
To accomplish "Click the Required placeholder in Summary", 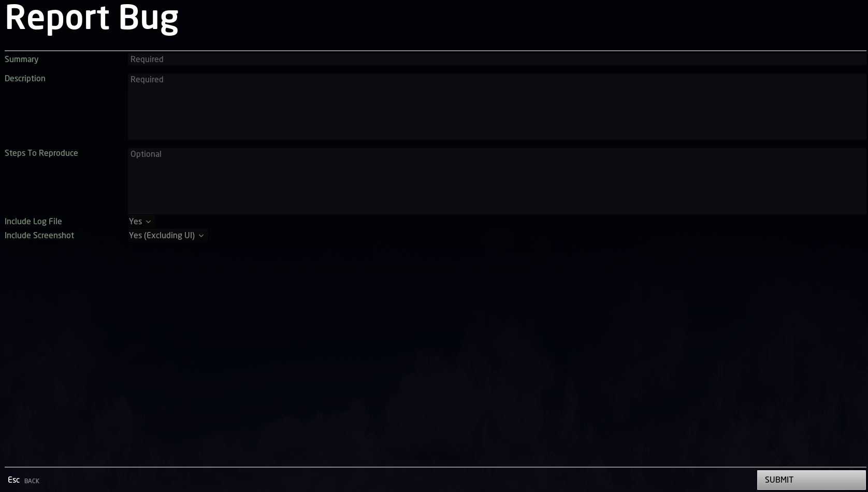I will point(147,60).
